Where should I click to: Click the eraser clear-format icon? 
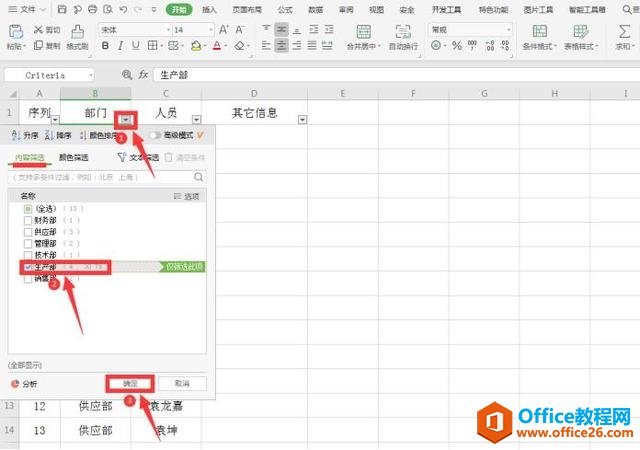(240, 46)
